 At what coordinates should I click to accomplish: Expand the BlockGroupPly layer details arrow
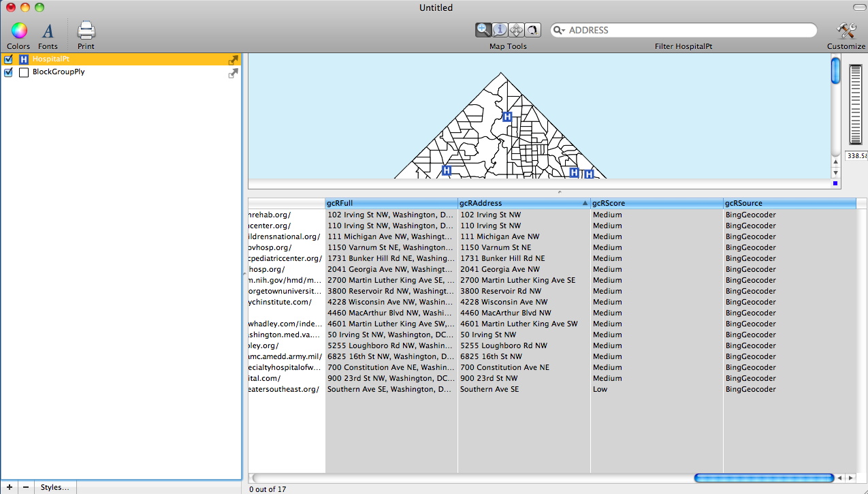[234, 73]
